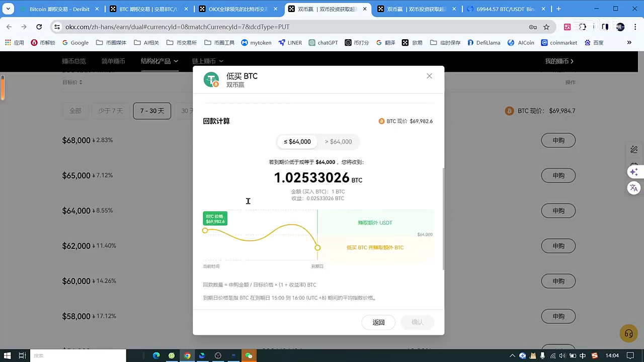This screenshot has height=362, width=644.
Task: Select the 少于 7 天 filter
Action: coord(111,111)
